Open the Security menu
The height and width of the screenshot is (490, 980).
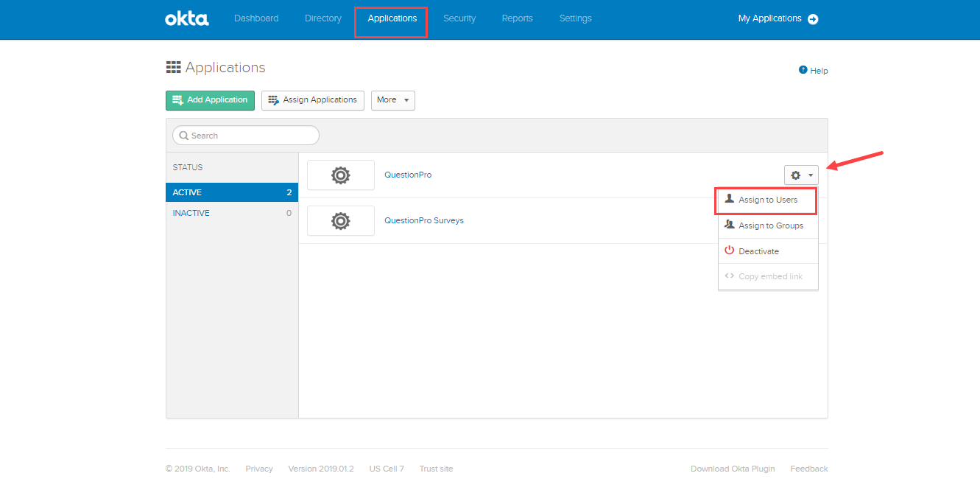[459, 18]
